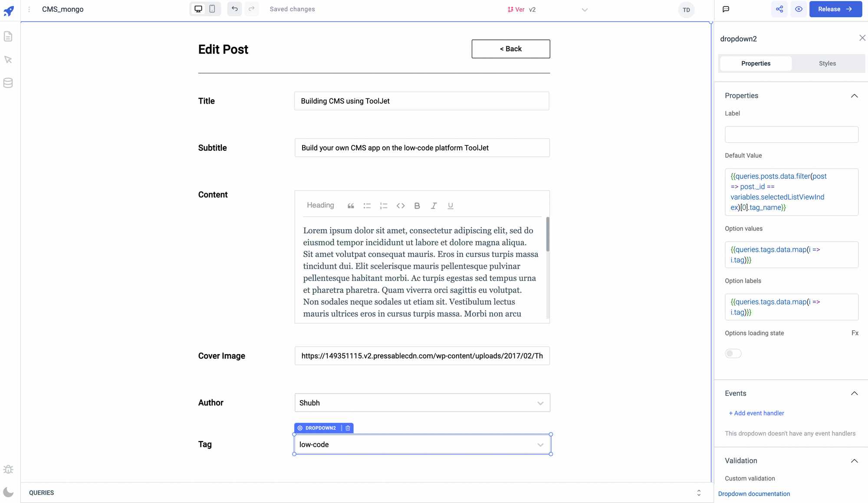Open the datasources database icon

coord(8,83)
